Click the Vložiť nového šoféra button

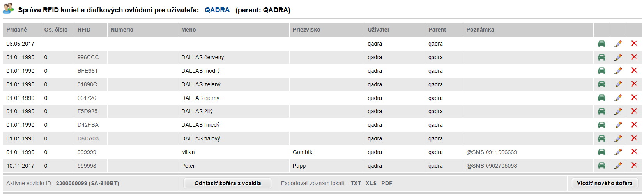click(x=605, y=183)
